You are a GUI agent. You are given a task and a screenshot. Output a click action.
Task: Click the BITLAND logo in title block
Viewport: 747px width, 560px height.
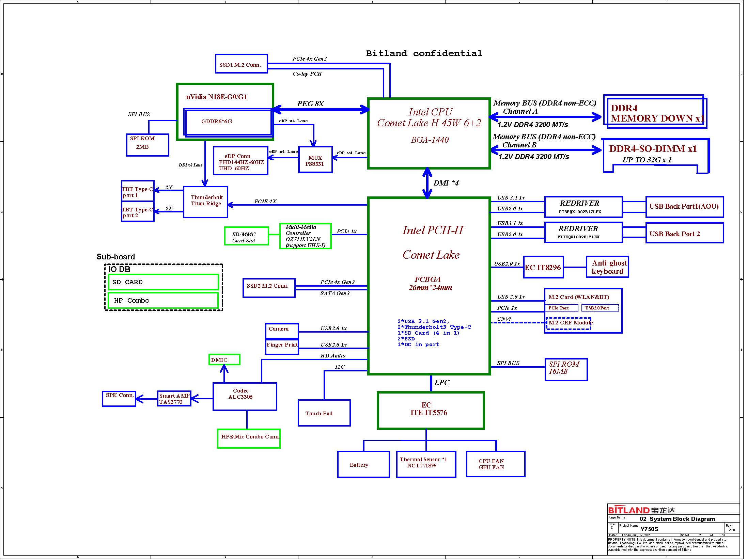(x=641, y=510)
